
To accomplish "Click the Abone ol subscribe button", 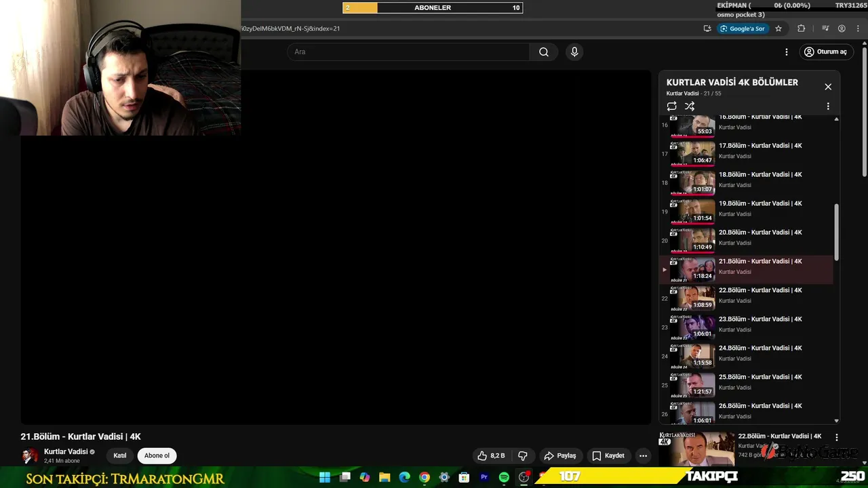I will 157,456.
